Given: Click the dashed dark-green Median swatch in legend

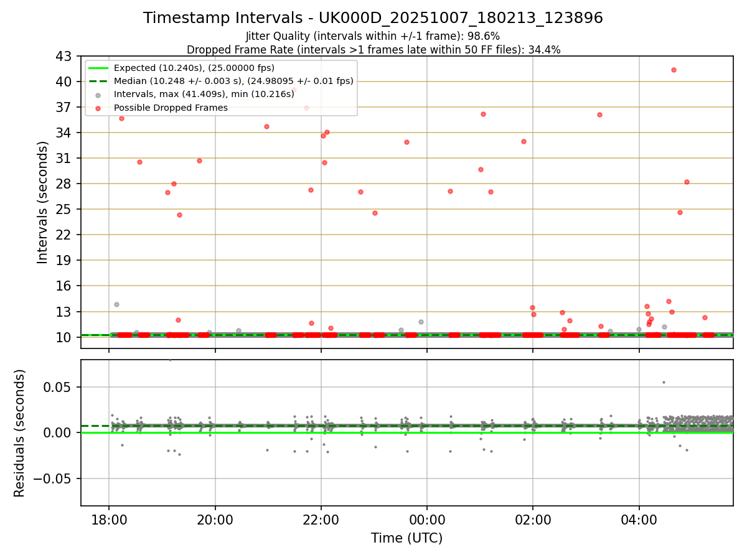Looking at the screenshot, I should 98,82.
